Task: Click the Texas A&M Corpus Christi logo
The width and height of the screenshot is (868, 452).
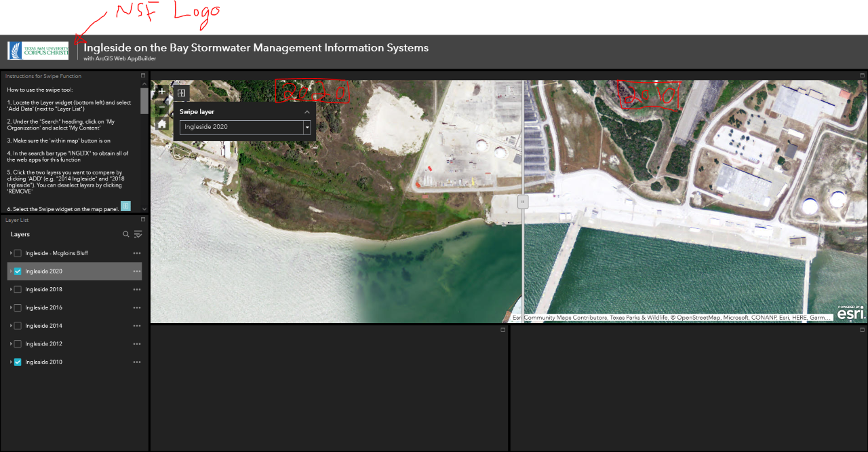Action: click(37, 50)
